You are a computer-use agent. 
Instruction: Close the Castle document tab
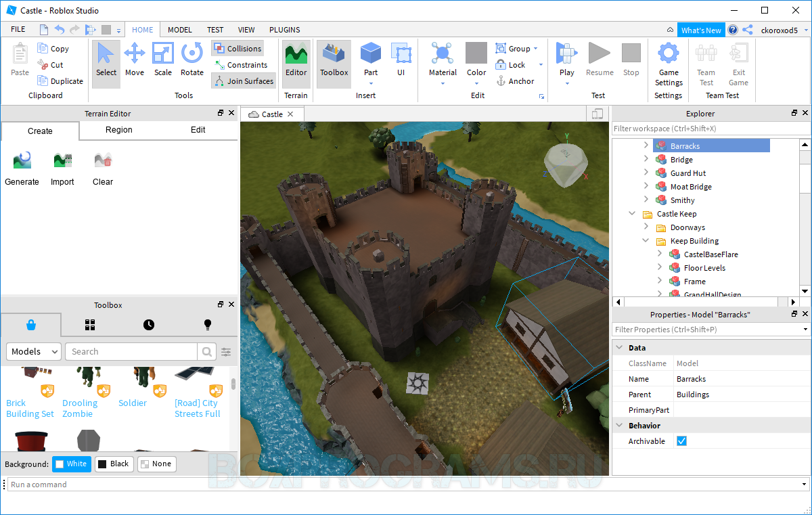pos(290,114)
